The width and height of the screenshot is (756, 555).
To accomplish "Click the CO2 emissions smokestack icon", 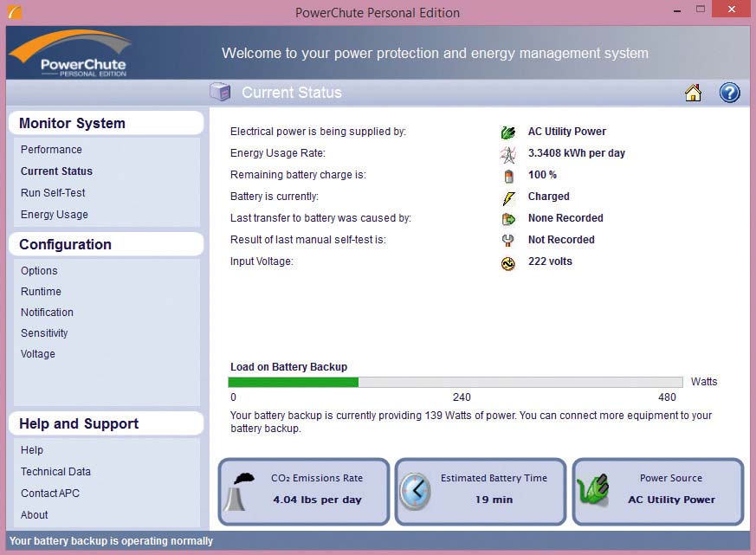I will coord(240,491).
